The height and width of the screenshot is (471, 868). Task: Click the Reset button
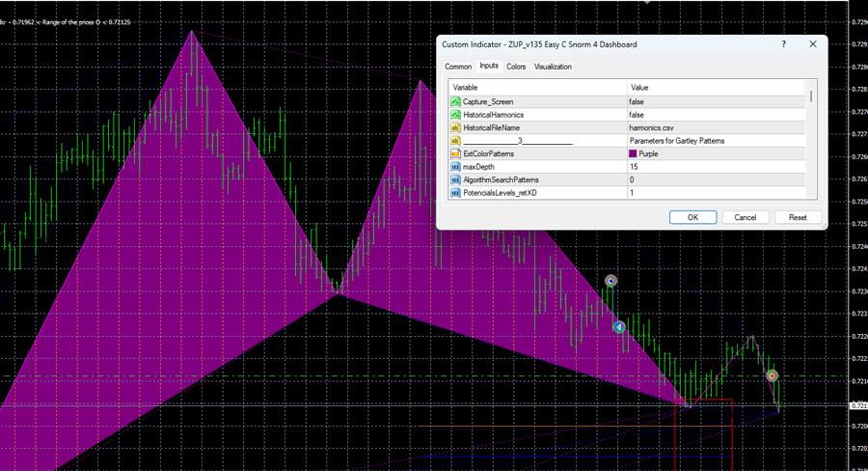click(798, 217)
